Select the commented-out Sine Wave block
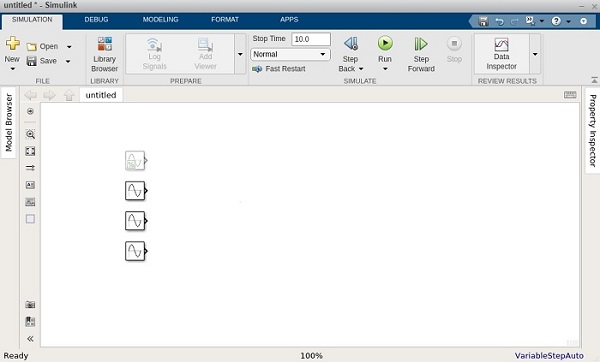 135,161
